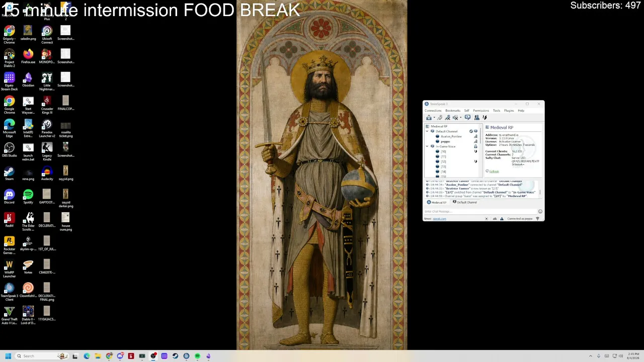Open the Audacity desktop icon
This screenshot has height=362, width=644.
tap(47, 173)
